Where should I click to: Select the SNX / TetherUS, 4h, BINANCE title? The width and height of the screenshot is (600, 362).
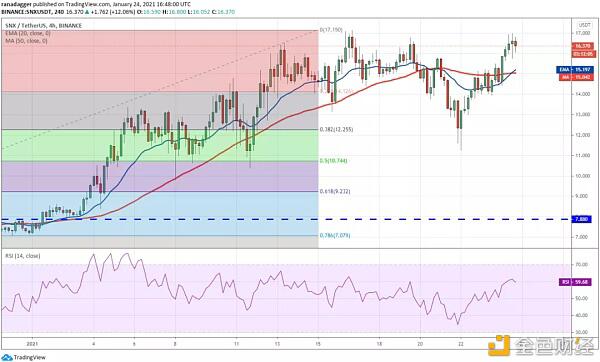(43, 26)
